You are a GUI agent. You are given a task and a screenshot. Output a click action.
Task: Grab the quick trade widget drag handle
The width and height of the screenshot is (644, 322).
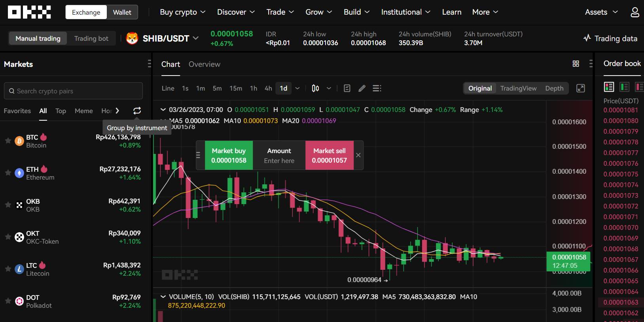(198, 155)
